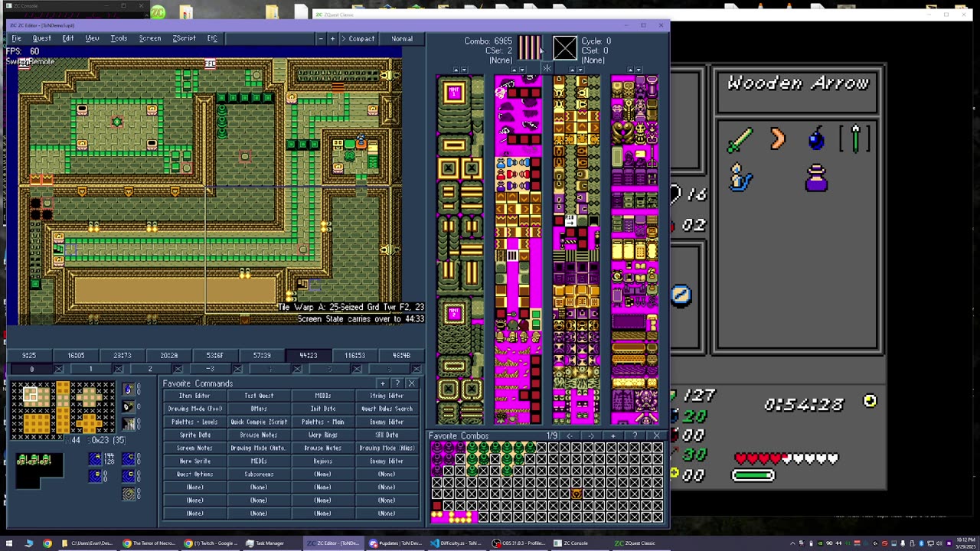This screenshot has height=551, width=980.
Task: Select layer 0 button
Action: [31, 370]
